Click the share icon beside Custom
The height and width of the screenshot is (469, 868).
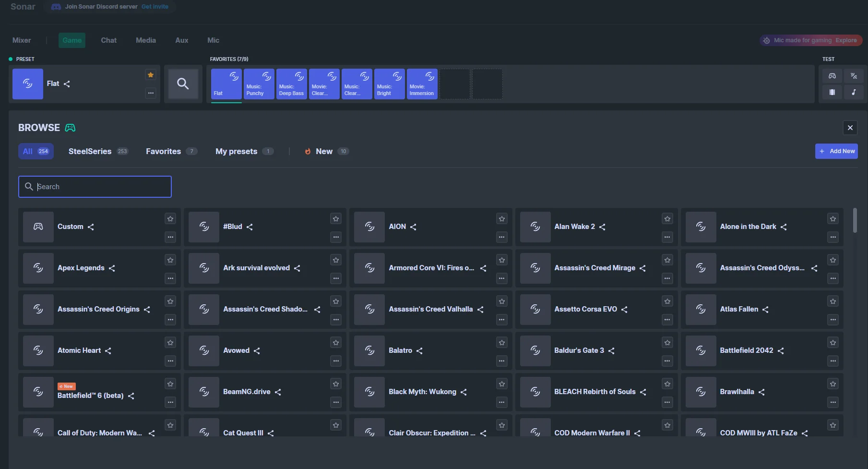91,227
